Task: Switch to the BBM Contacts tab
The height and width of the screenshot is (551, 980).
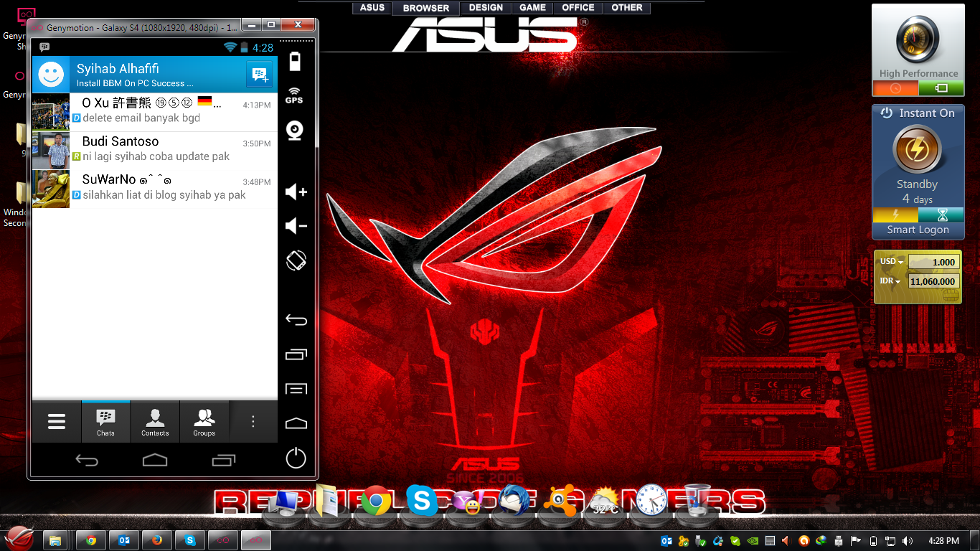Action: point(155,422)
